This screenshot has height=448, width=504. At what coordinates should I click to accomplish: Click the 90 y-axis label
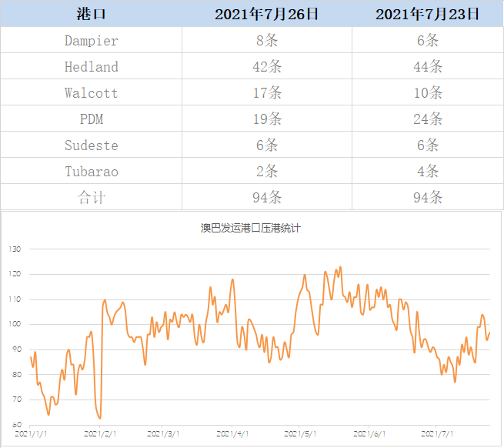[17, 349]
